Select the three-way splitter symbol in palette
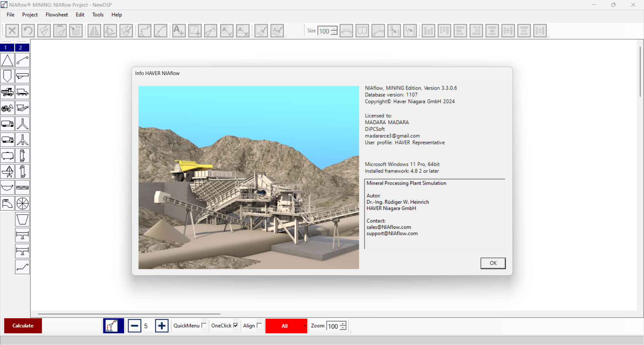 coord(22,140)
